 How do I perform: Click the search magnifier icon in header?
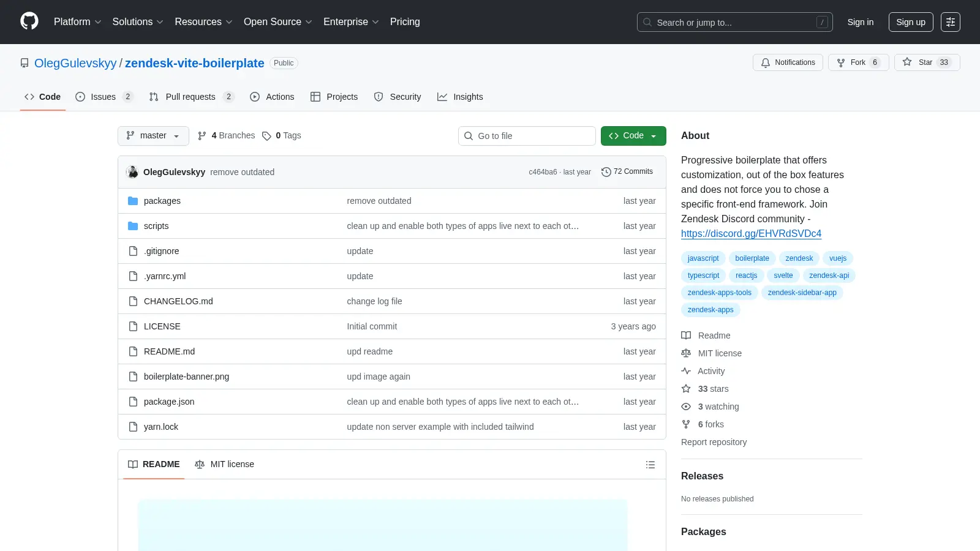[x=647, y=22]
